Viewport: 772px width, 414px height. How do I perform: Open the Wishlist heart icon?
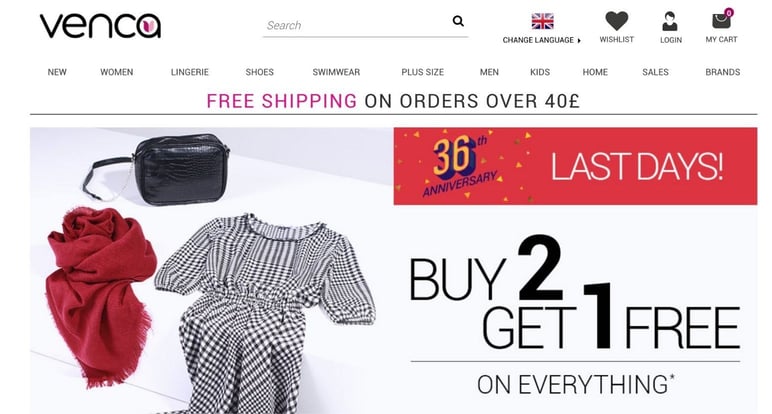tap(616, 21)
